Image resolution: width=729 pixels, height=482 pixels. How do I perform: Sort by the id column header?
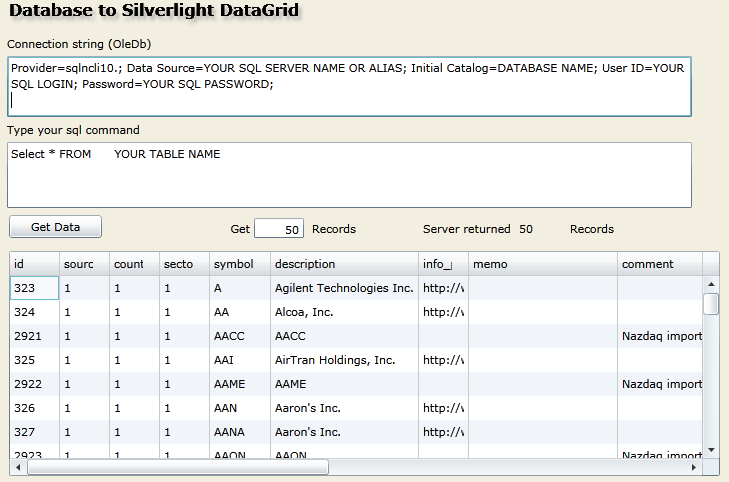pos(34,264)
